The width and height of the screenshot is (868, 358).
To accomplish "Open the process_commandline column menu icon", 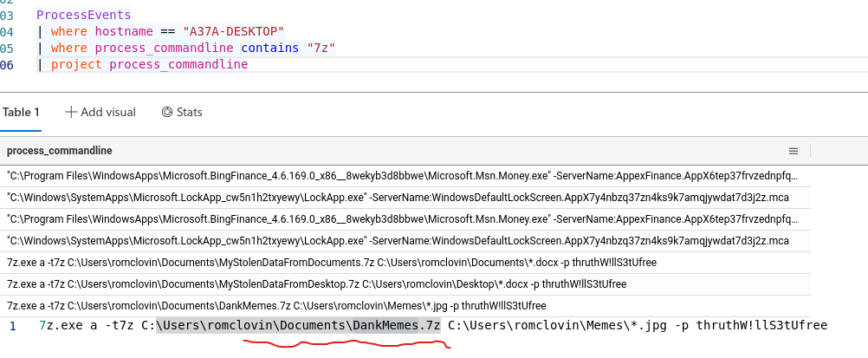I will point(793,150).
